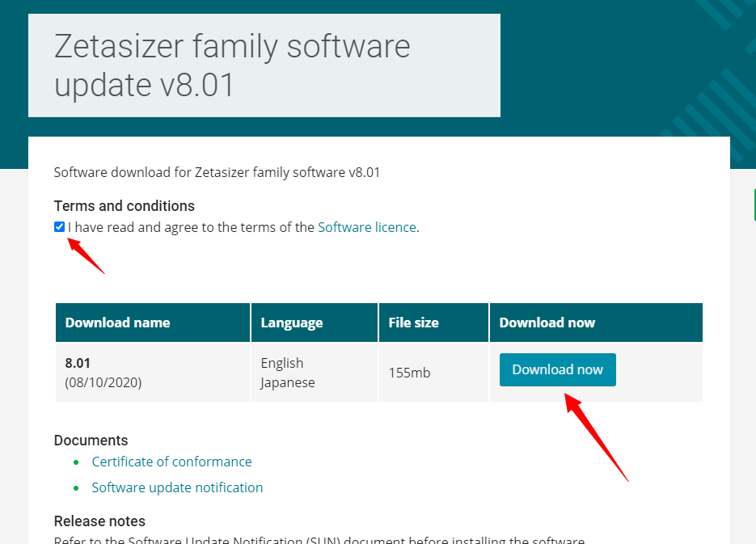Select the (08/10/2020) release date text

pos(103,382)
